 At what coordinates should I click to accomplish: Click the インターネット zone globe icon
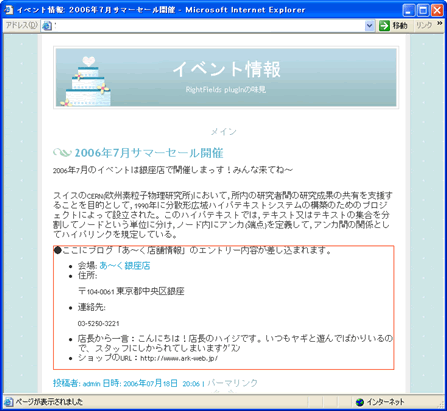[360, 402]
